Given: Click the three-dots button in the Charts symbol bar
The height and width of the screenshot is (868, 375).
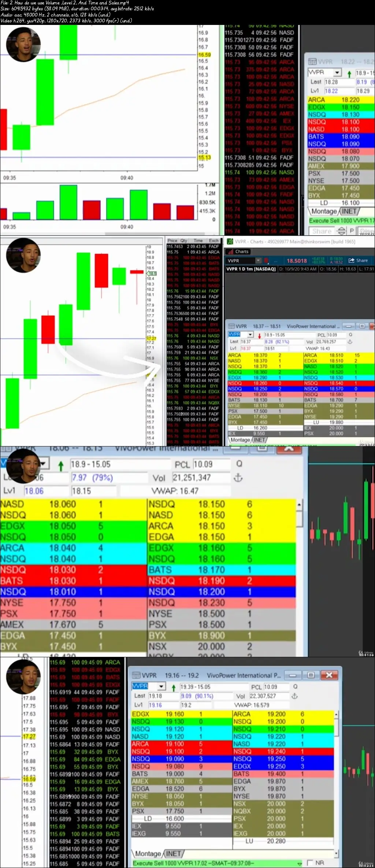Looking at the screenshot, I should pos(275,261).
